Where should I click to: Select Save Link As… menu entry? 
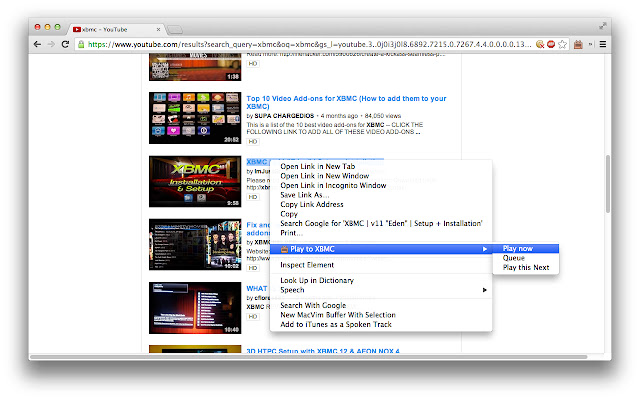point(304,195)
